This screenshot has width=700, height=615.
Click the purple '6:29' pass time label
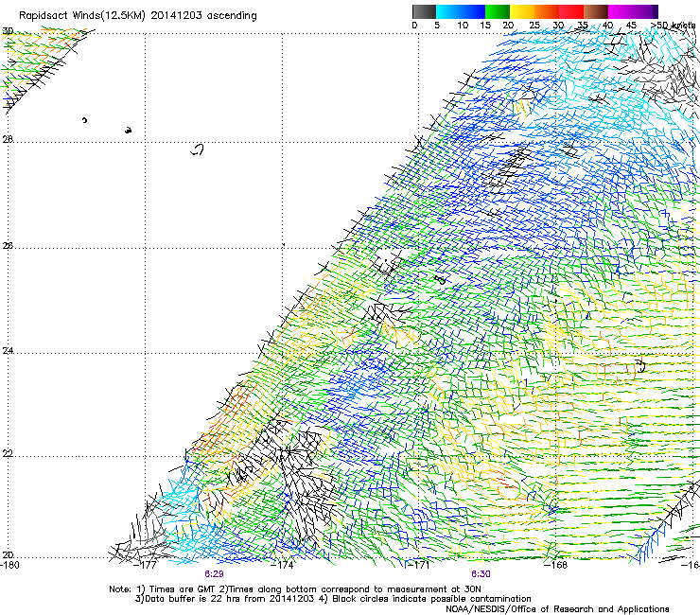(x=215, y=574)
